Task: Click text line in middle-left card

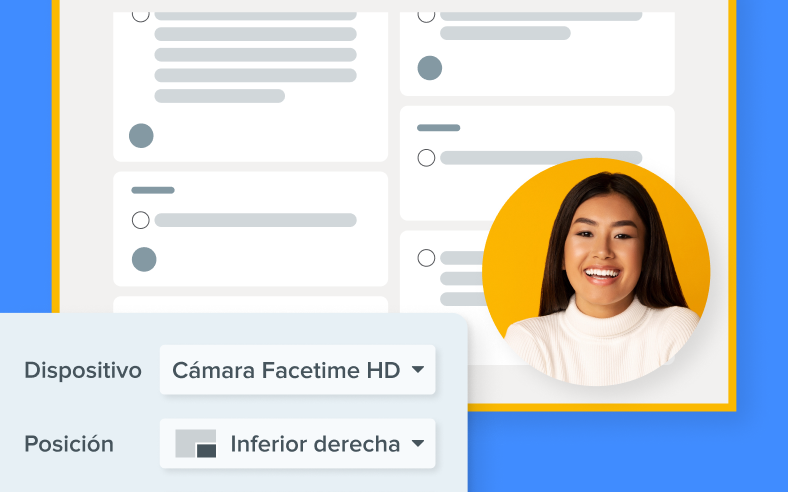Action: click(x=256, y=220)
